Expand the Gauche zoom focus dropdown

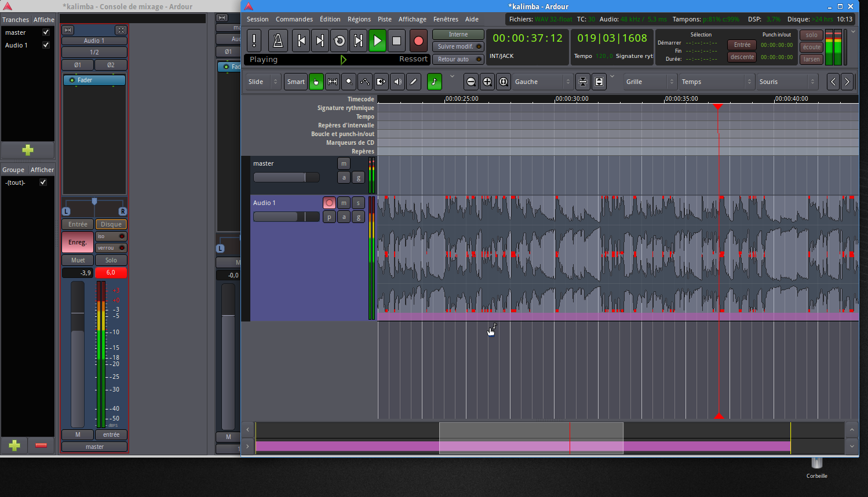point(542,82)
